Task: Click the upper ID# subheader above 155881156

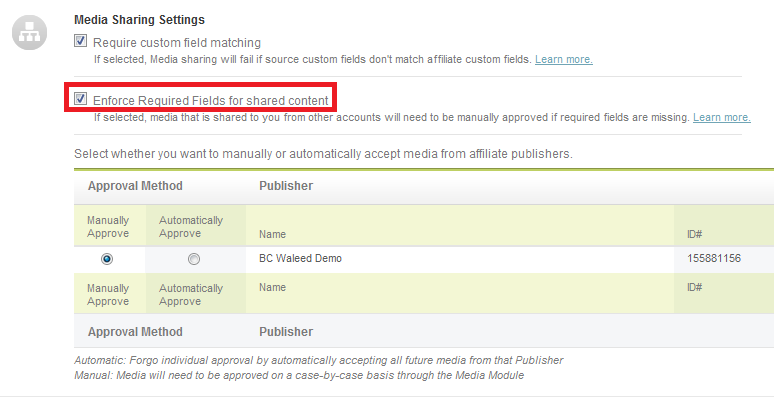Action: tap(694, 234)
